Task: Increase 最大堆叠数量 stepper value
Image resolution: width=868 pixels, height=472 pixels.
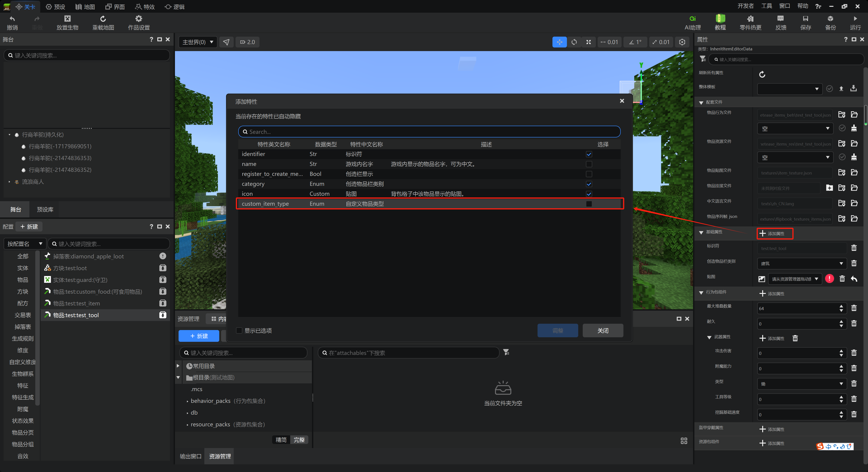Action: 841,306
